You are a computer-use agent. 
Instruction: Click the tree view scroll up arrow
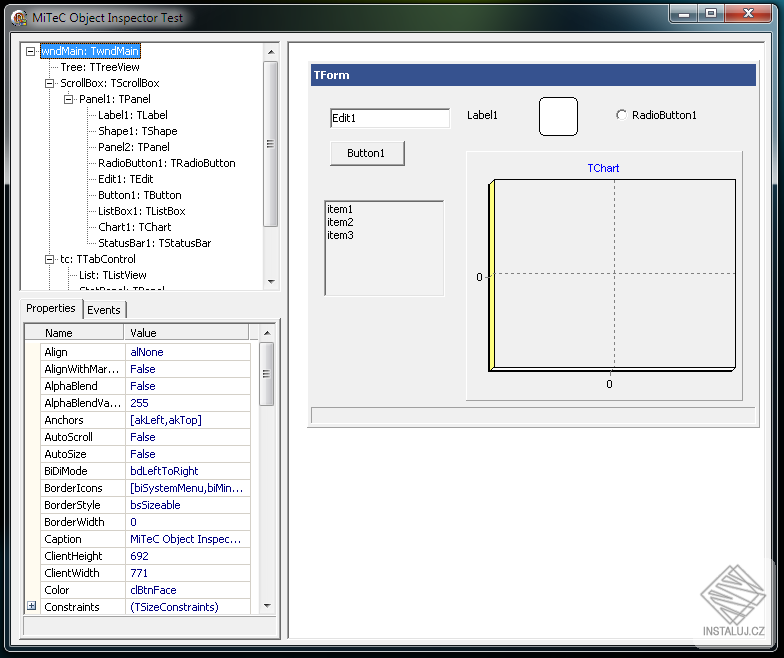coord(271,52)
